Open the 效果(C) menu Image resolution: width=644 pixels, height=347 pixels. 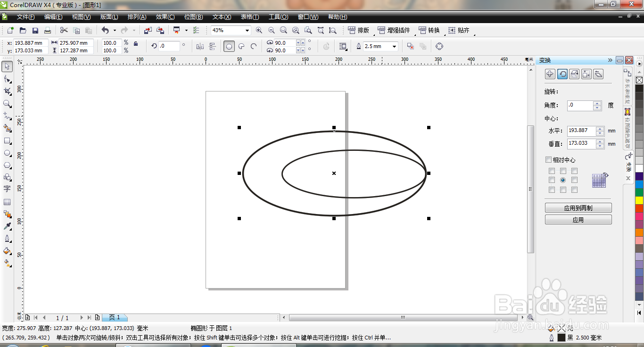point(165,17)
